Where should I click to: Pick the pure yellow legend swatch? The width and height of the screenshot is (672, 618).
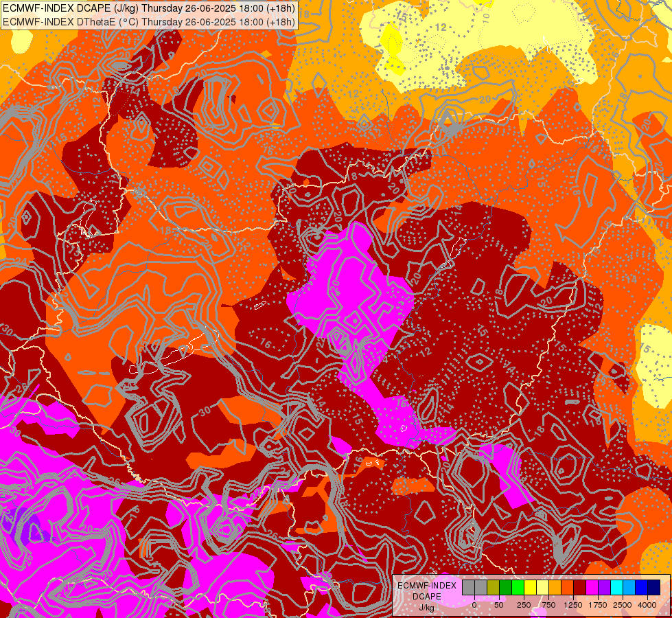pyautogui.click(x=530, y=588)
